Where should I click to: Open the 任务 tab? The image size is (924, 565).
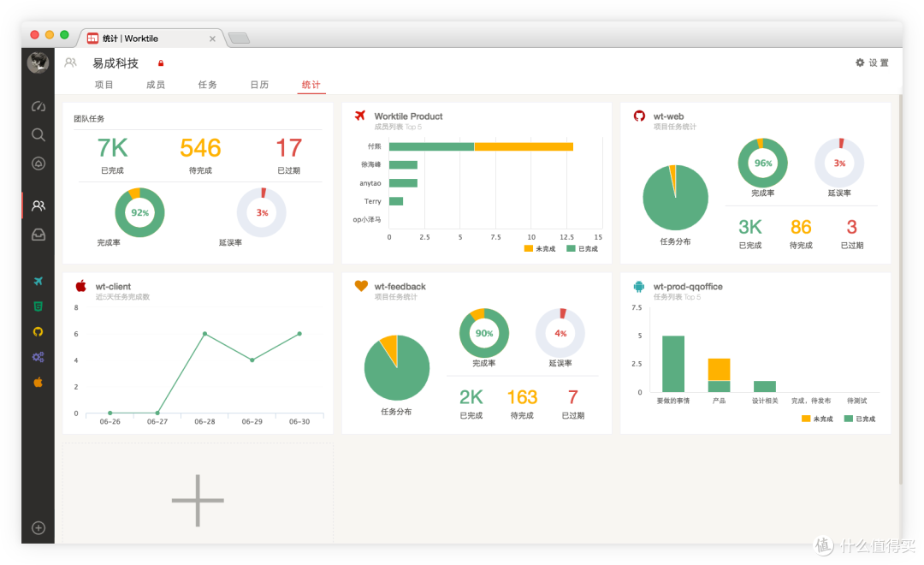[207, 85]
